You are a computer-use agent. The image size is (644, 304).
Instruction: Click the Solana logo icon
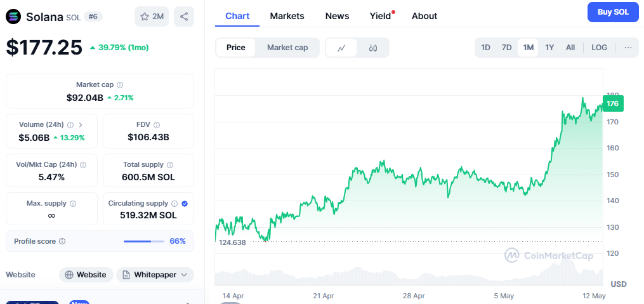click(x=13, y=17)
